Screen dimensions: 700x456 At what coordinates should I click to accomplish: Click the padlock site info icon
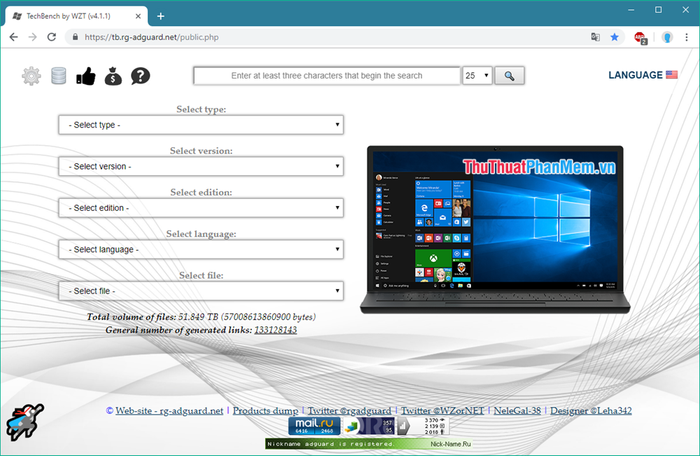(x=75, y=37)
